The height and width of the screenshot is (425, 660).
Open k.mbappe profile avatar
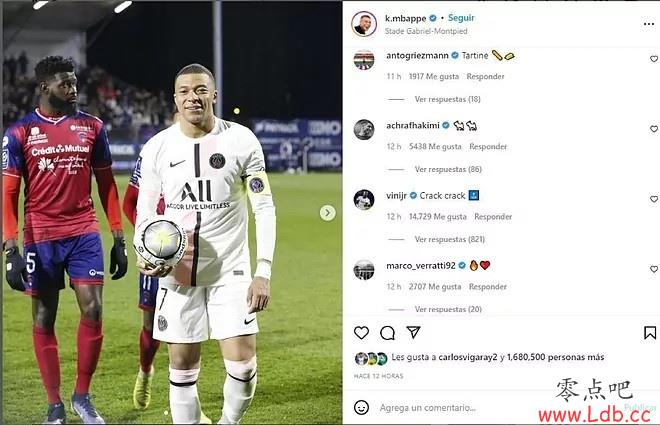[364, 24]
